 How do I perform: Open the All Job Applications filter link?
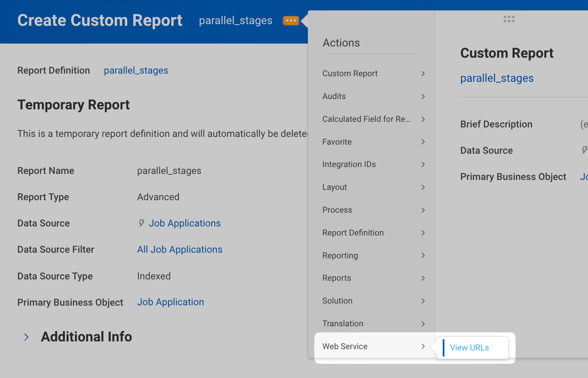[x=179, y=250]
